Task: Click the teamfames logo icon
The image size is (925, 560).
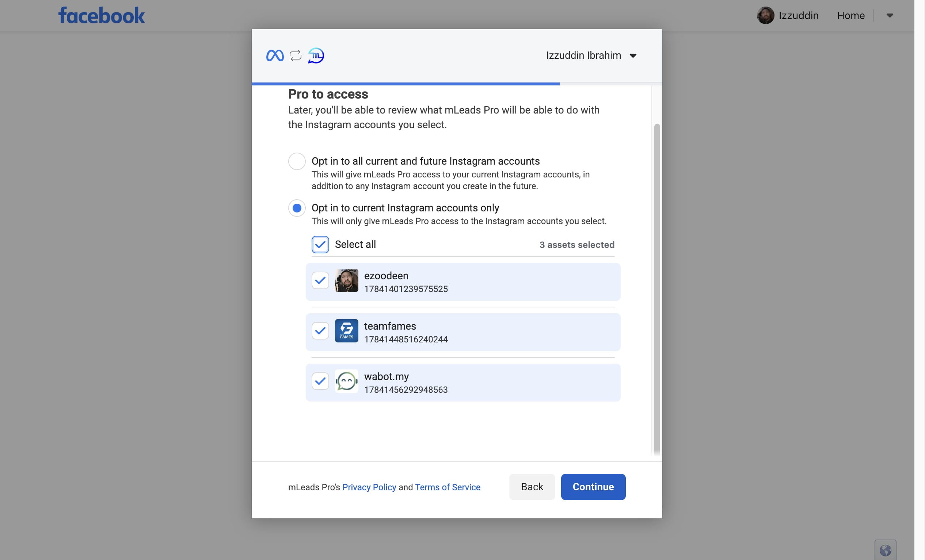Action: point(346,330)
